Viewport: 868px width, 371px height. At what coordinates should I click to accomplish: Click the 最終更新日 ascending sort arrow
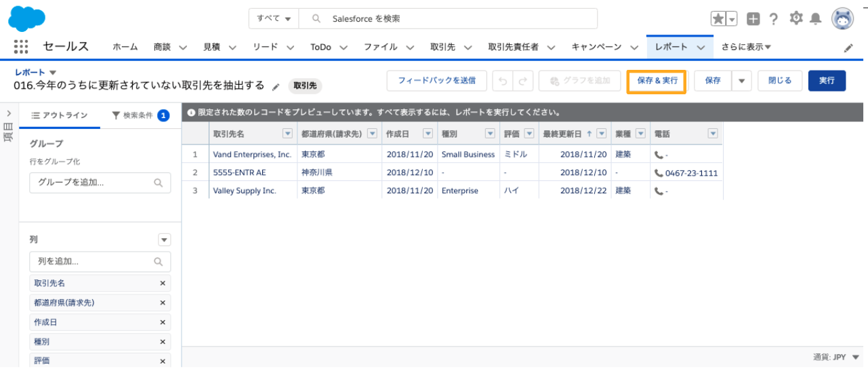coord(589,134)
